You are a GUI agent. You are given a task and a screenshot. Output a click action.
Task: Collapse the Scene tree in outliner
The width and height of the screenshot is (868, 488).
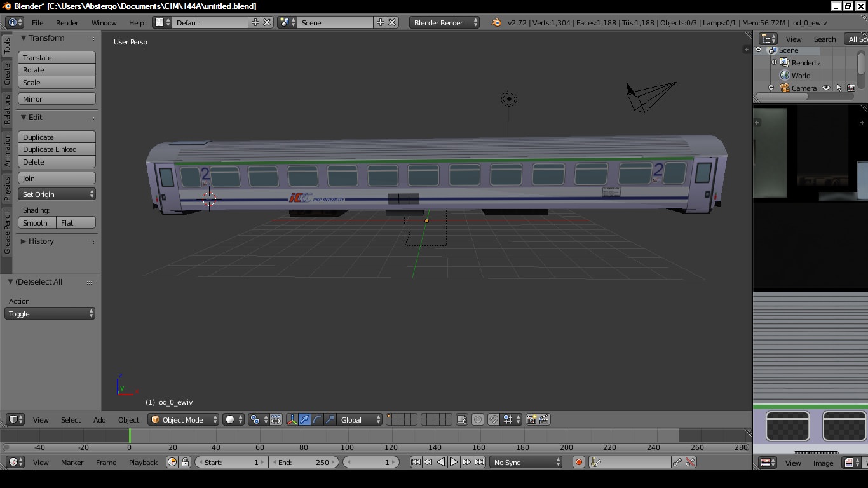click(758, 50)
